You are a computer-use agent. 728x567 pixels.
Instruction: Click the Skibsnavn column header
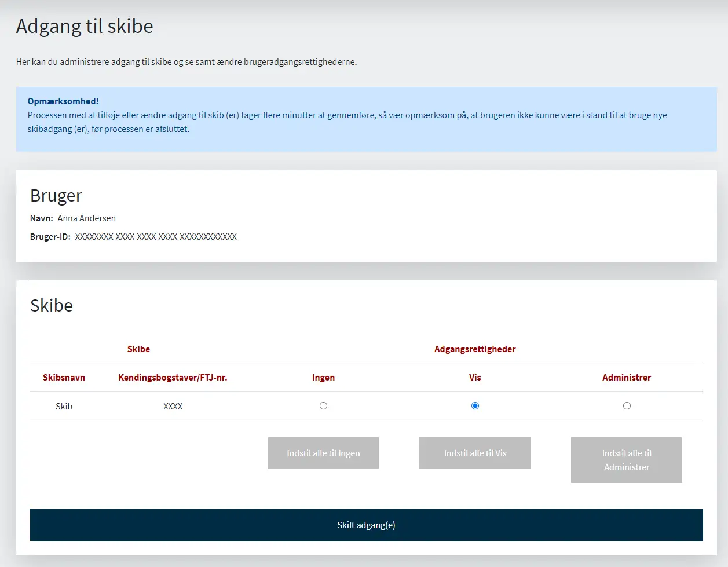[64, 378]
